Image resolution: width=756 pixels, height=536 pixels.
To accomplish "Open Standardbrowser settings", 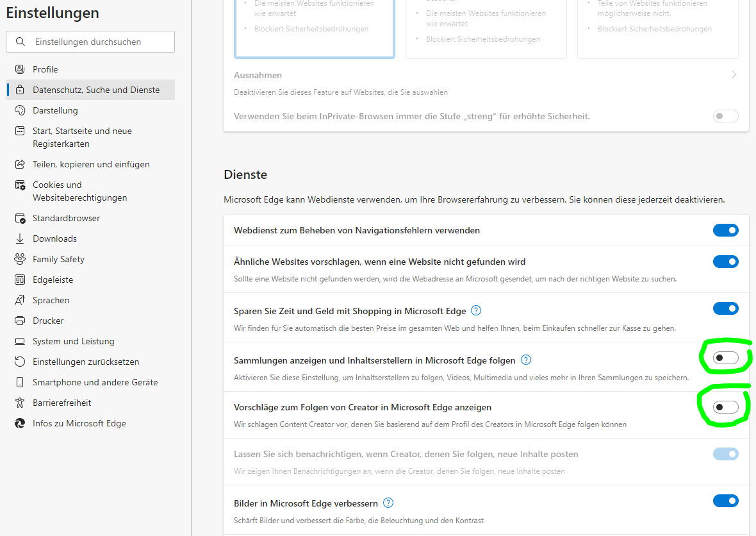I will click(x=90, y=218).
